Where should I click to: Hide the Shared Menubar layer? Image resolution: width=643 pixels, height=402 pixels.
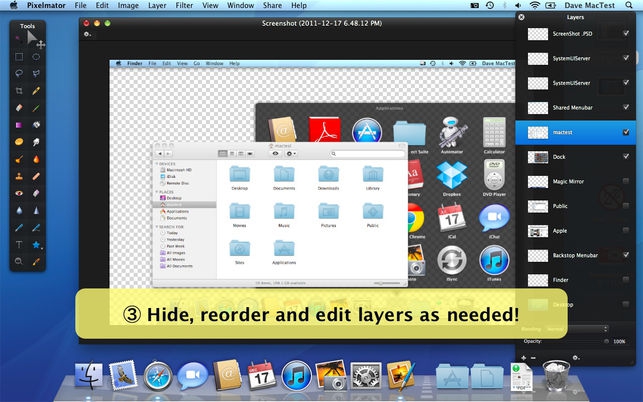tap(626, 107)
